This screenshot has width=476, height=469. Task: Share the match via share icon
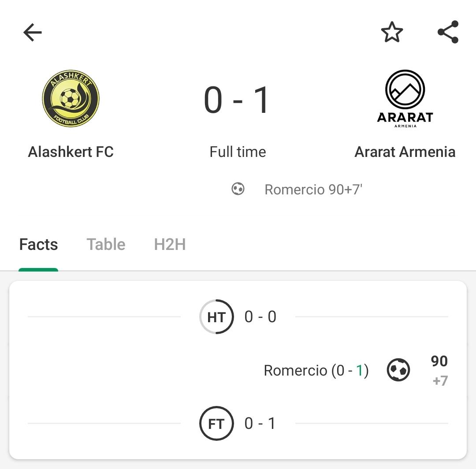pos(448,32)
